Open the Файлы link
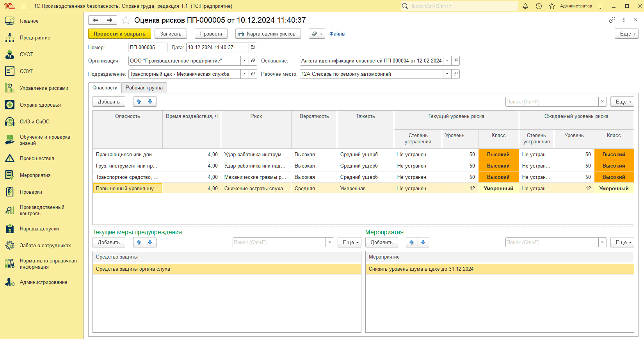The image size is (644, 339). [x=337, y=34]
